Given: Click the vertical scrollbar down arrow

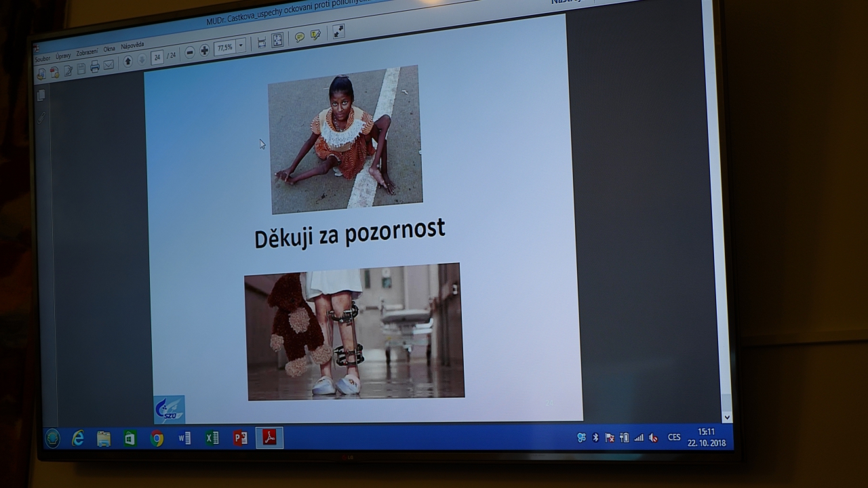Looking at the screenshot, I should click(x=727, y=418).
